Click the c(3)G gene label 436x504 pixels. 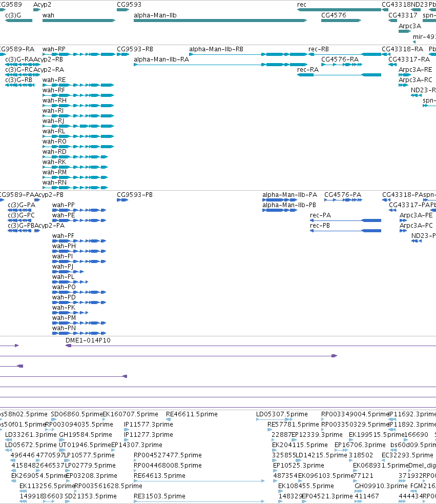point(13,15)
